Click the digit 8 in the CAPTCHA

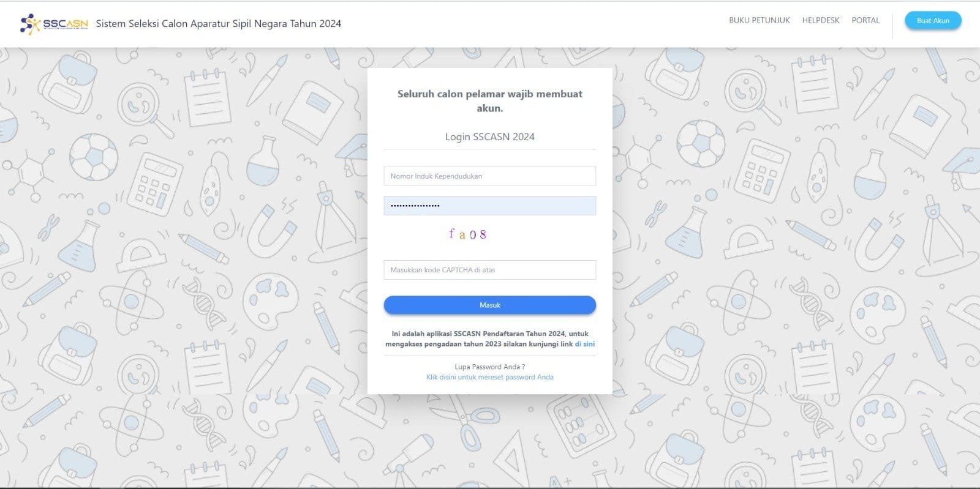[483, 234]
